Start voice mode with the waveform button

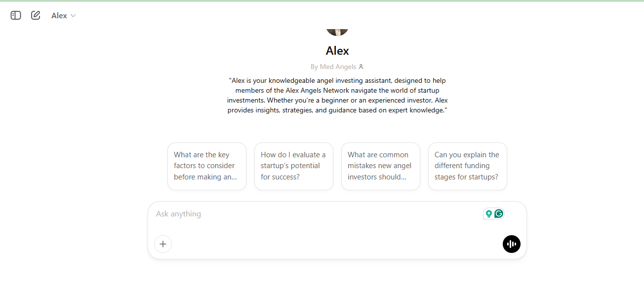pos(512,244)
